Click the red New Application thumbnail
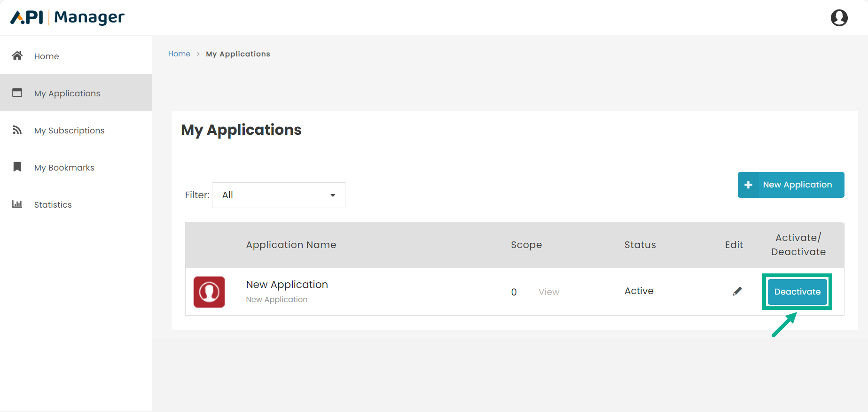 point(209,292)
